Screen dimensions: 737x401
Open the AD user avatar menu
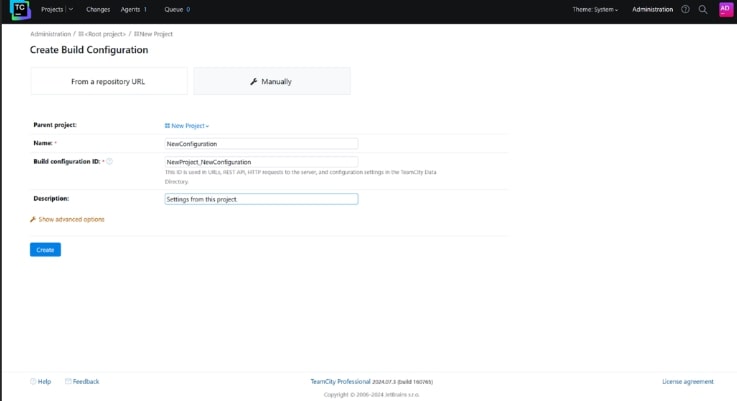coord(725,9)
